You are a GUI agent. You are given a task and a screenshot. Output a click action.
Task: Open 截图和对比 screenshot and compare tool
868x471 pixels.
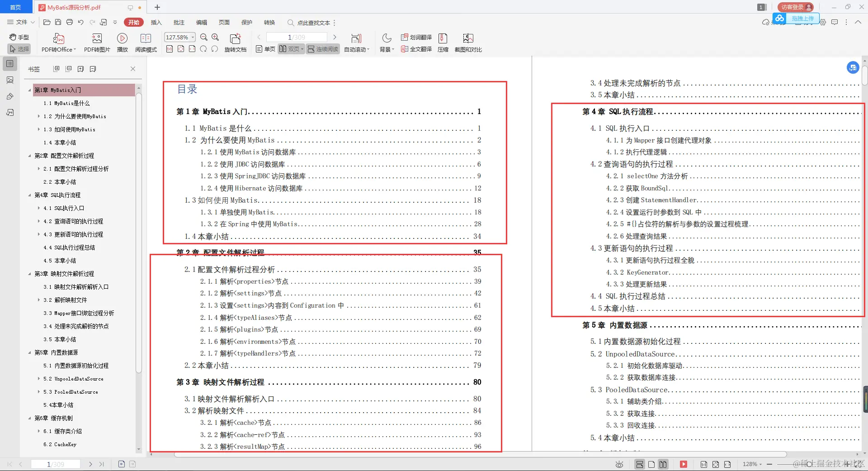467,42
